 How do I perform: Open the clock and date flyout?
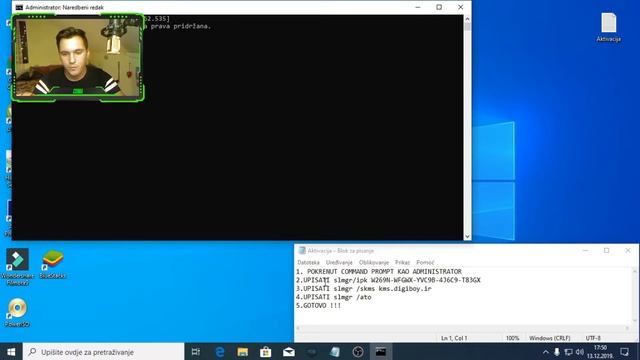tap(600, 352)
